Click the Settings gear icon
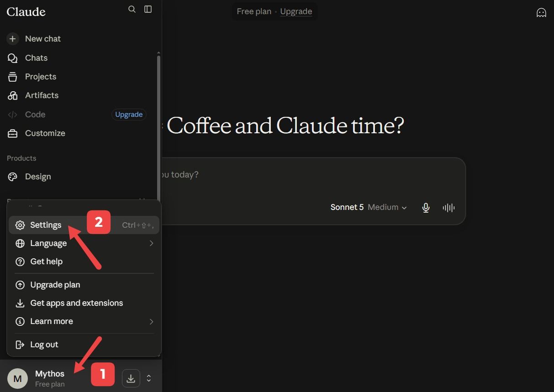 (x=20, y=225)
